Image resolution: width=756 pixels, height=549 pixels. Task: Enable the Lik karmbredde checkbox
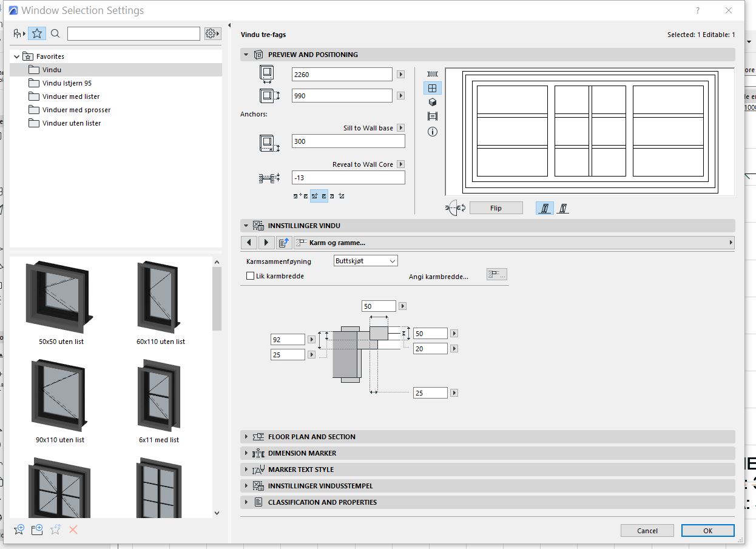[250, 276]
